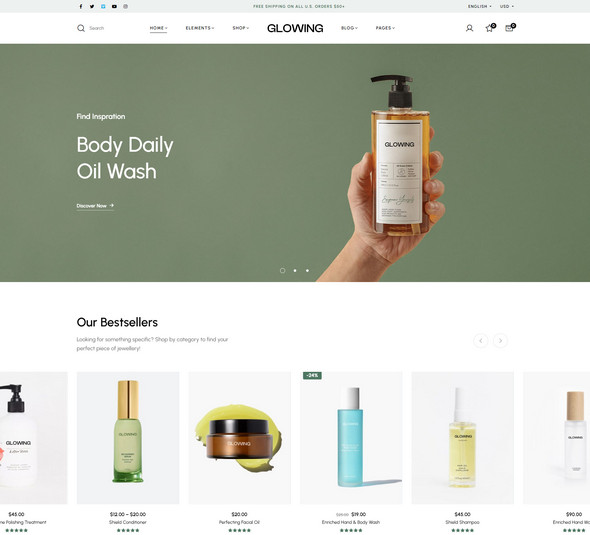
Task: Expand the USD currency dropdown
Action: coord(506,6)
